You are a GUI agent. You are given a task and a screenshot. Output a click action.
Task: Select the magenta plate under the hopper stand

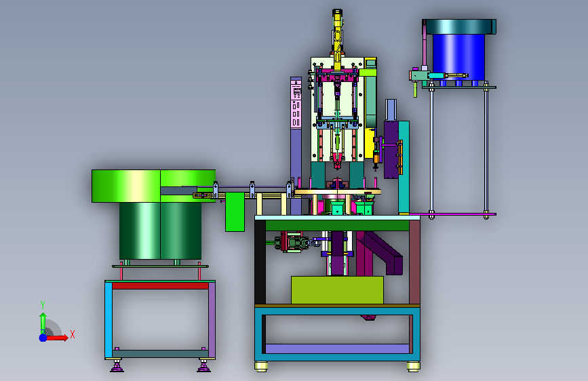[452, 214]
